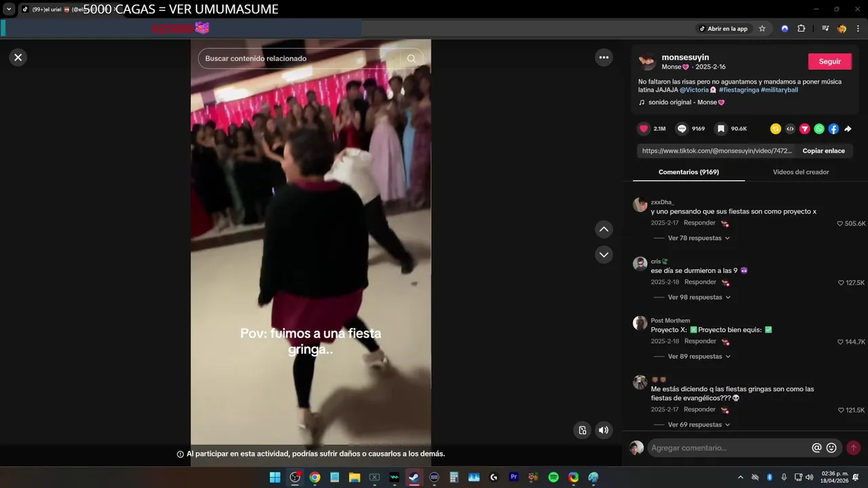
Task: Click the search magnifier in related content bar
Action: click(x=411, y=58)
